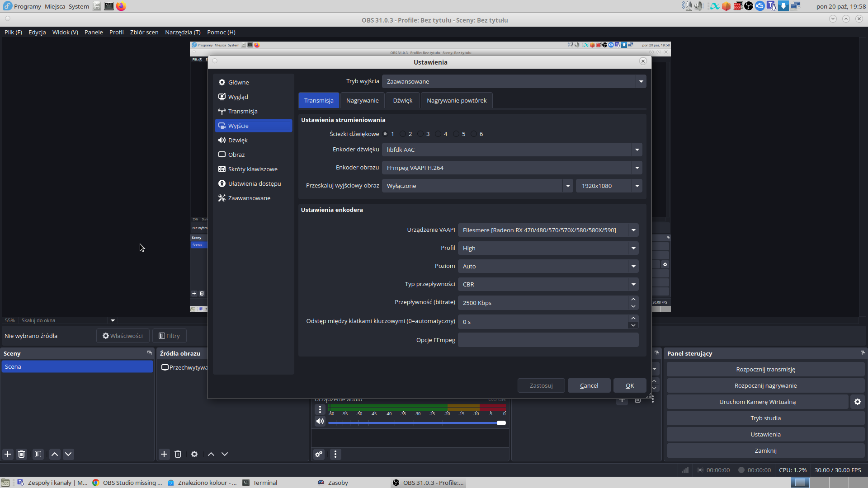Select audio track 6 radio button
The height and width of the screenshot is (488, 868).
474,134
